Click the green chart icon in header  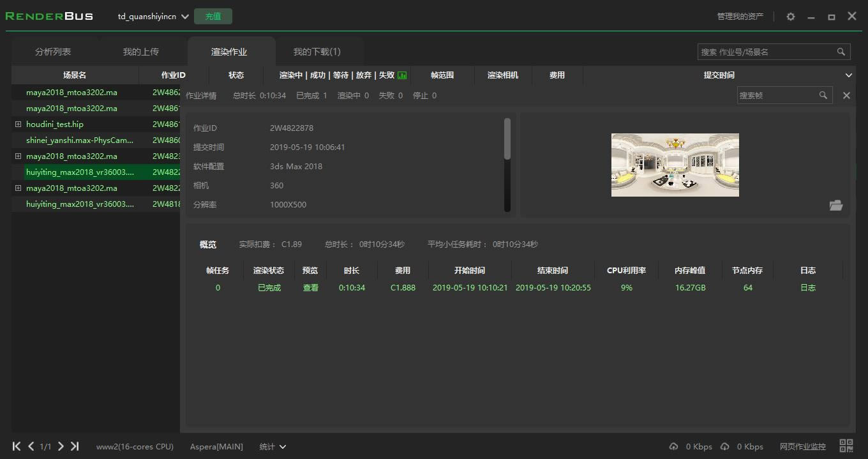[402, 75]
